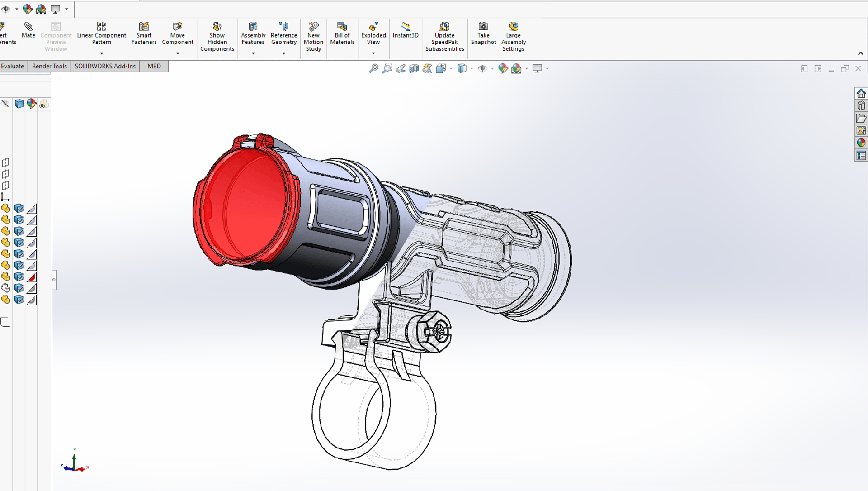Click Apply Scene icon in heads-up toolbar

516,68
